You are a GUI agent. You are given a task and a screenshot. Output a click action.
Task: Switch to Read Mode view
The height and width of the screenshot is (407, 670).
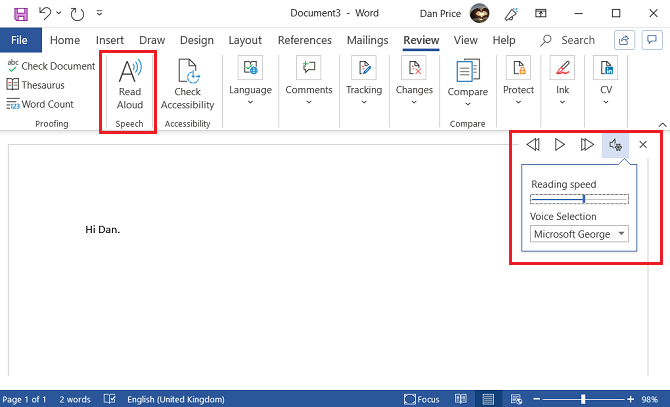click(x=461, y=399)
